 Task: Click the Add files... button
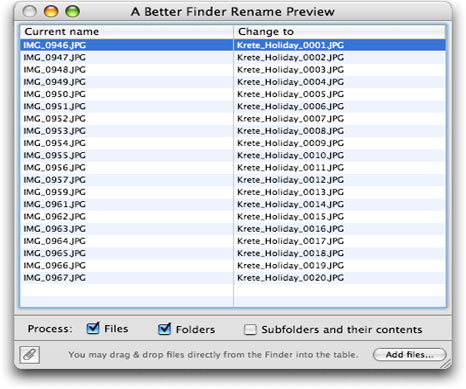(x=410, y=355)
